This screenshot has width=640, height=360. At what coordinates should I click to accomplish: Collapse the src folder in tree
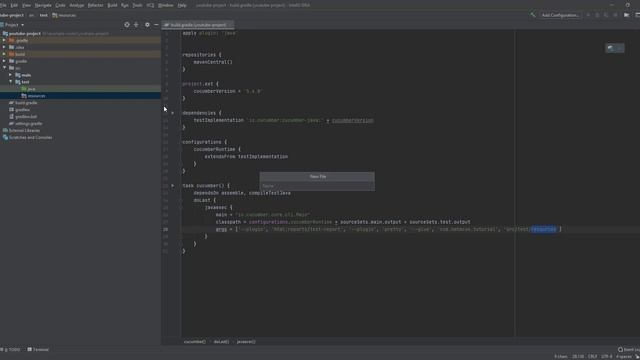click(x=4, y=68)
